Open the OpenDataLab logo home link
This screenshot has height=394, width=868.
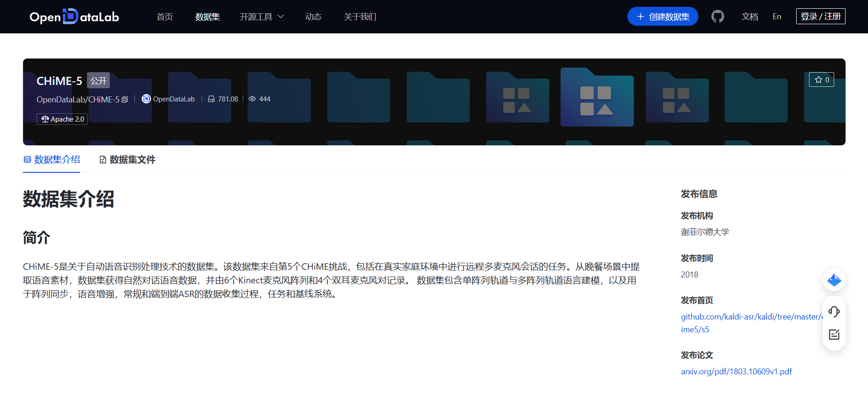(74, 16)
